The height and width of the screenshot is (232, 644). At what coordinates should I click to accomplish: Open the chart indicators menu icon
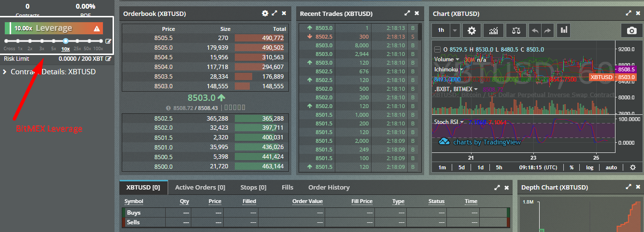(x=493, y=30)
